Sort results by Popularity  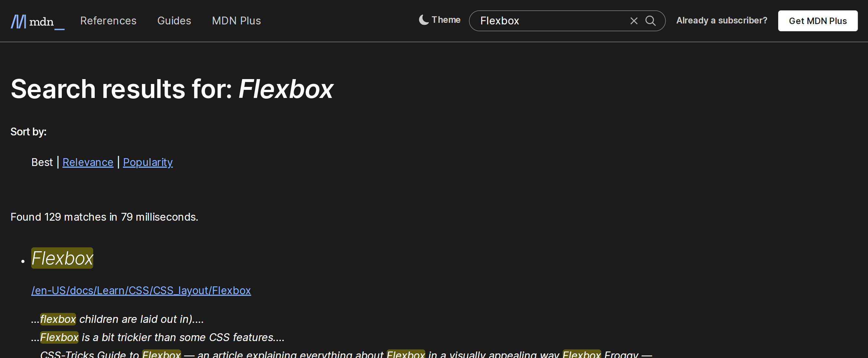pos(148,162)
